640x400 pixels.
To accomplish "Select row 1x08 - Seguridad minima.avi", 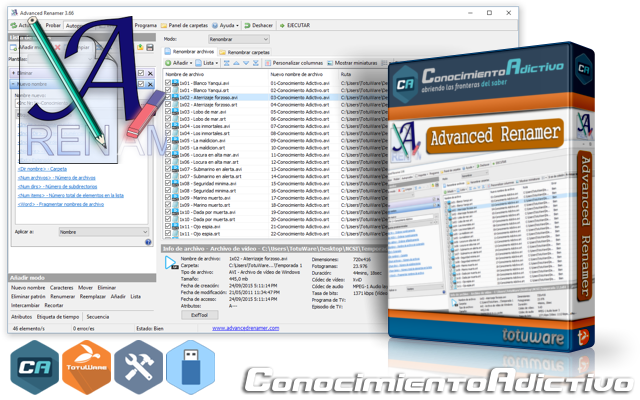I will click(x=208, y=184).
